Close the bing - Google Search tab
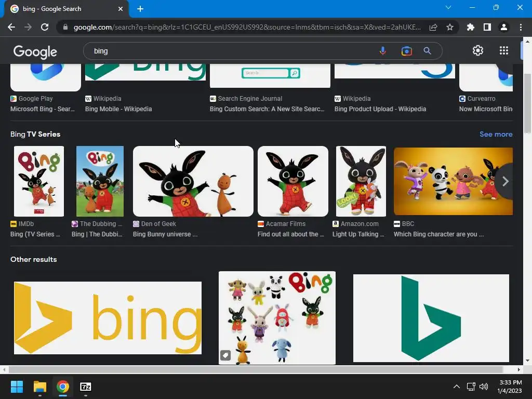Screen dimensions: 532x399 coord(121,9)
